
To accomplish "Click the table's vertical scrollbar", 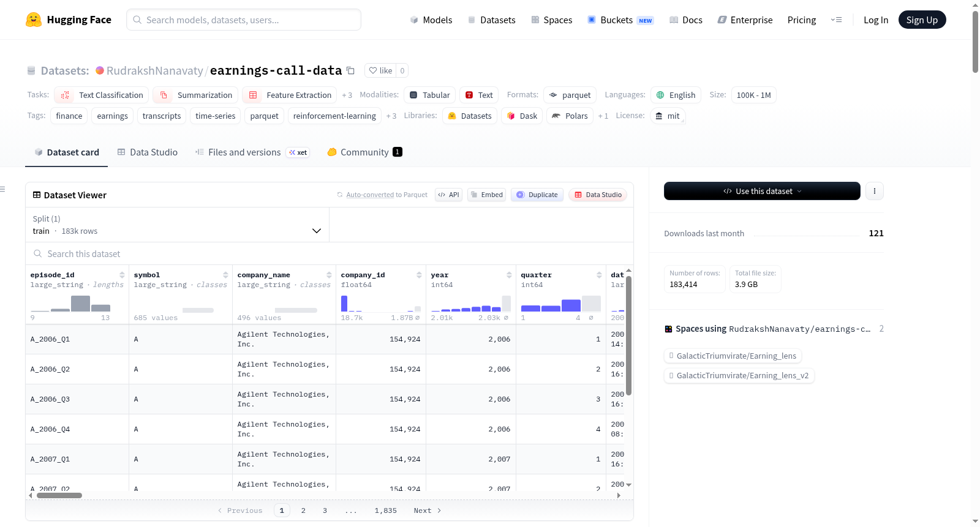I will (628, 335).
